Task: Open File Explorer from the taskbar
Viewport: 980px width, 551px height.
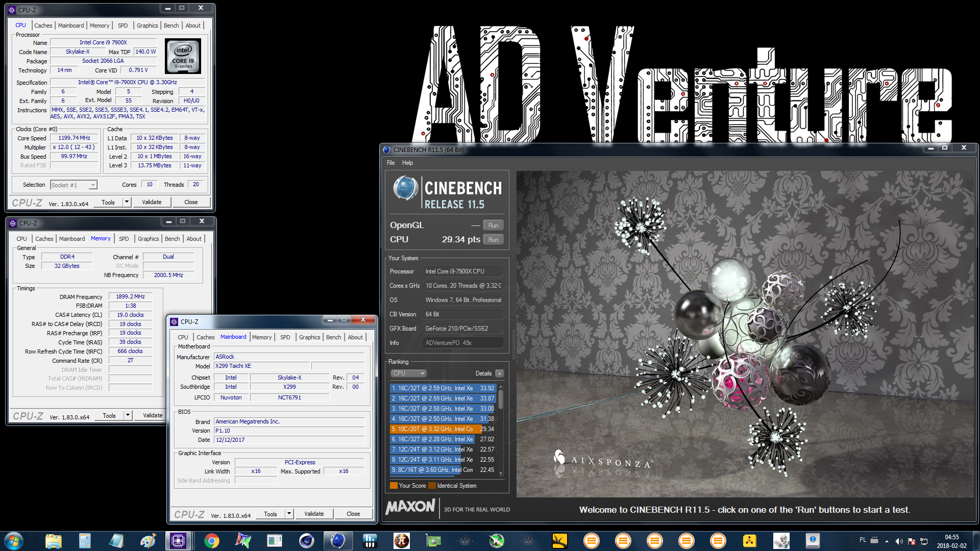Action: click(x=53, y=541)
